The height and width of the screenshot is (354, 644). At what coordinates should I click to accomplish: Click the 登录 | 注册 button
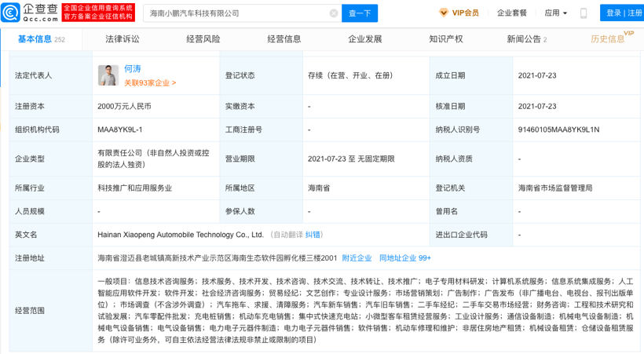click(624, 13)
